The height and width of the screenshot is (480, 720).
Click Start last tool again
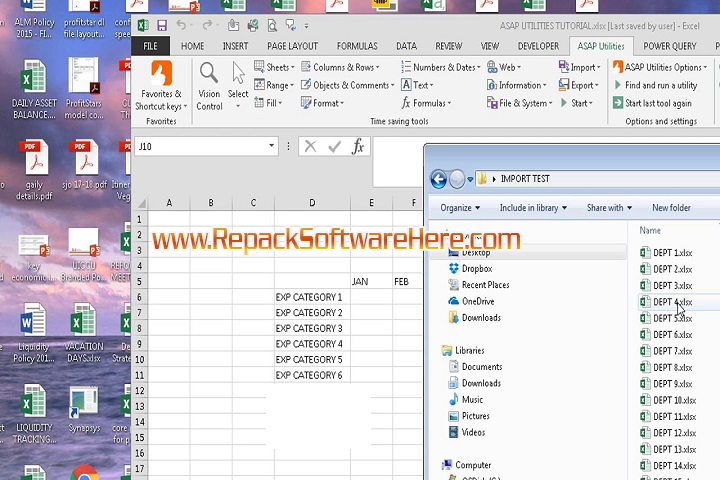click(x=652, y=103)
